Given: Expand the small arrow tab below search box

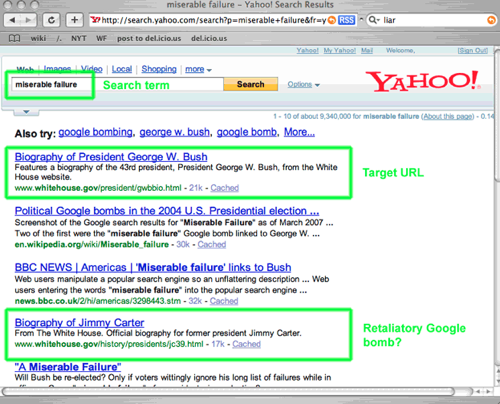Looking at the screenshot, I should [x=26, y=112].
